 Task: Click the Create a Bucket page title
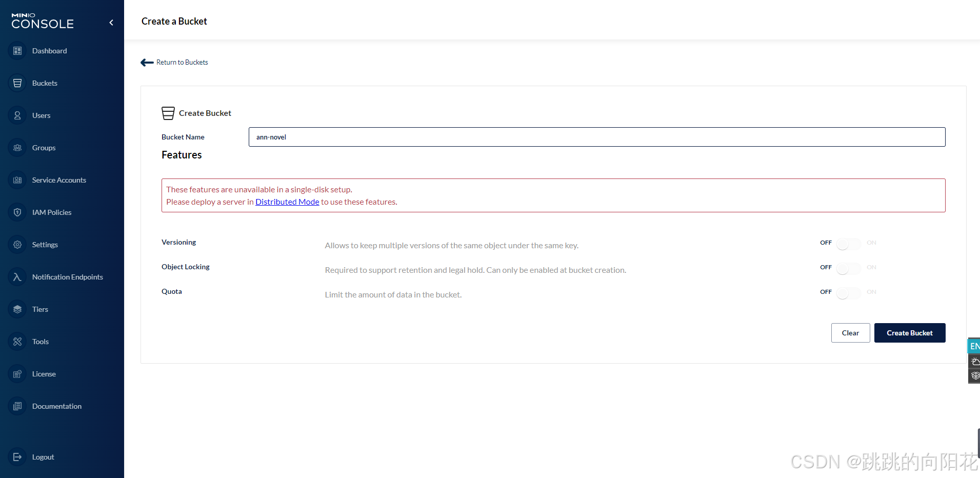coord(174,22)
